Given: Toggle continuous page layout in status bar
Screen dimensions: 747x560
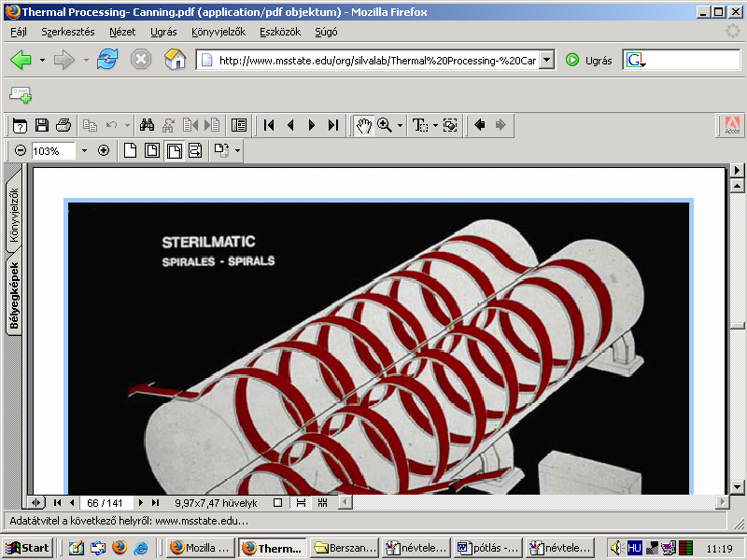Looking at the screenshot, I should [301, 502].
